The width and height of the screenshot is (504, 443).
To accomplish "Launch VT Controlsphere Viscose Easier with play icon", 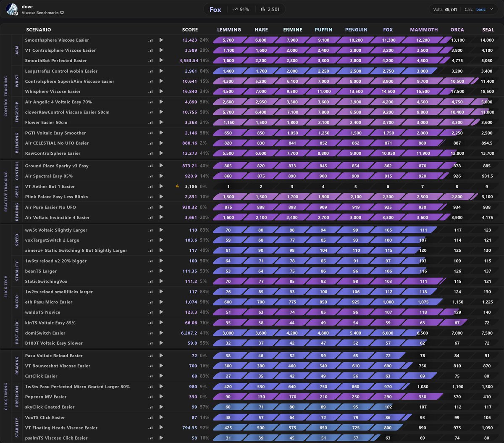I will point(161,50).
